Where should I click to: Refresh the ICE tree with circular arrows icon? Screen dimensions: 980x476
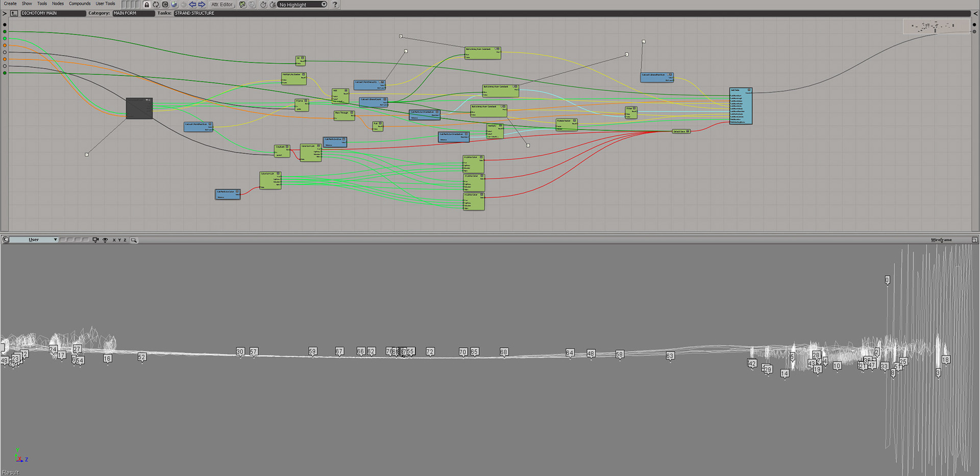coord(156,5)
